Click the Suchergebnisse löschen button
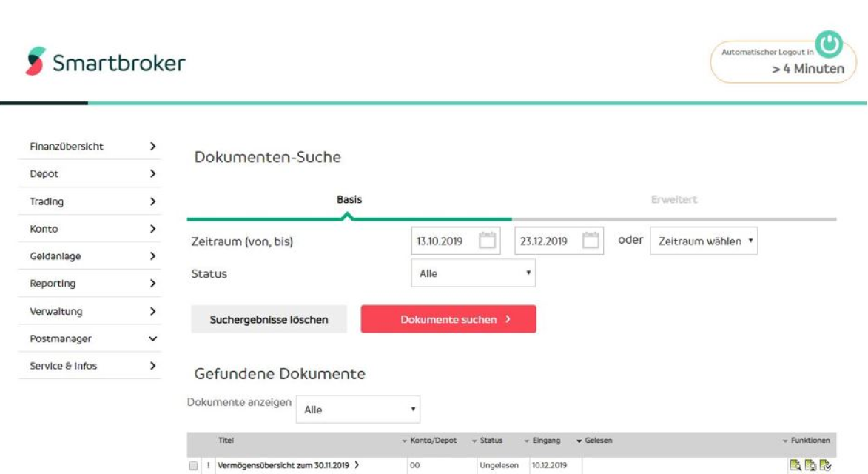Screen dimensions: 868x474 click(269, 319)
